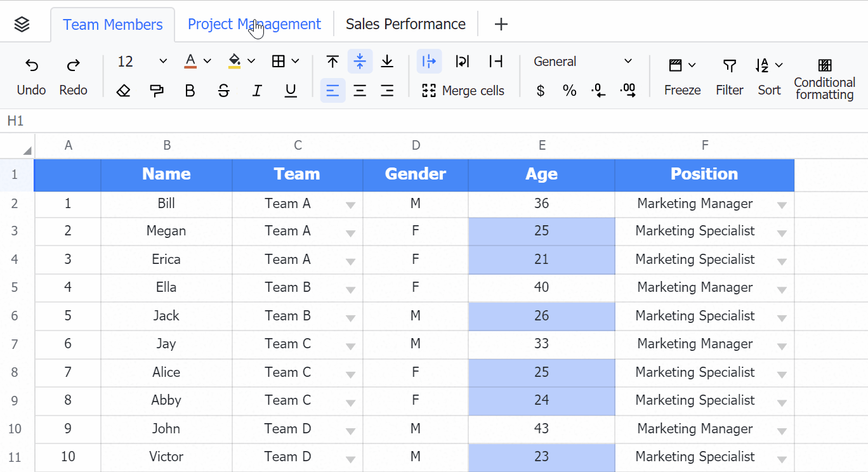The image size is (868, 472).
Task: Align cell contents to the top
Action: point(332,62)
